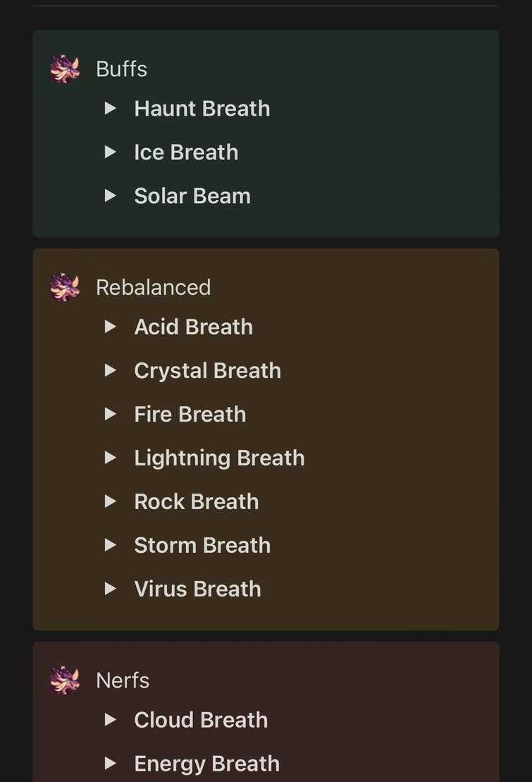This screenshot has width=532, height=782.
Task: Expand the Lightning Breath entry
Action: [x=111, y=458]
